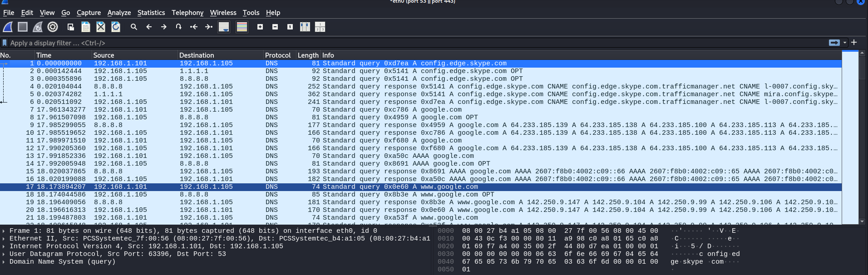Sort by the Source column header
Image resolution: width=868 pixels, height=275 pixels.
tap(135, 55)
